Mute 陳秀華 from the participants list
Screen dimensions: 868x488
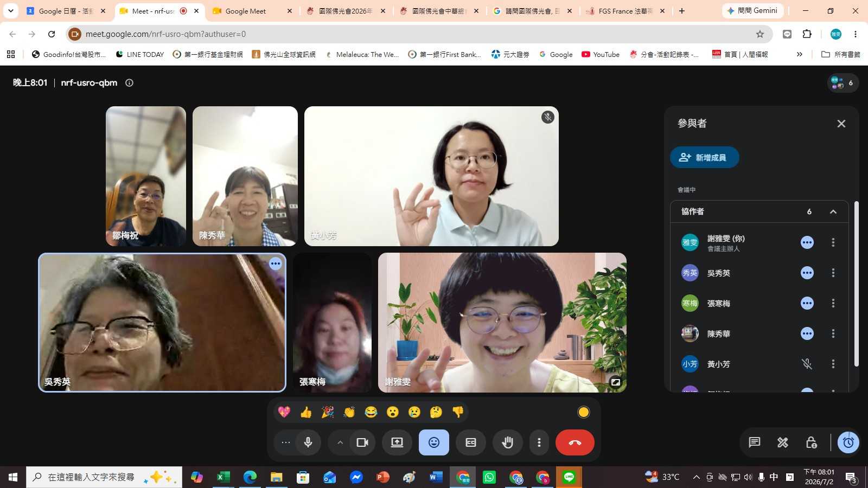[807, 333]
